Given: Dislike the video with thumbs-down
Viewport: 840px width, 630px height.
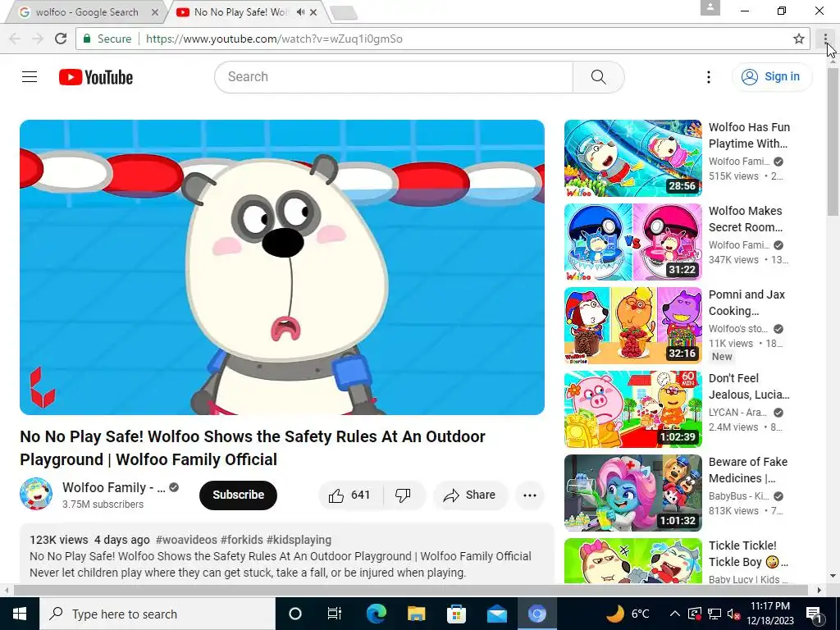Looking at the screenshot, I should click(403, 495).
